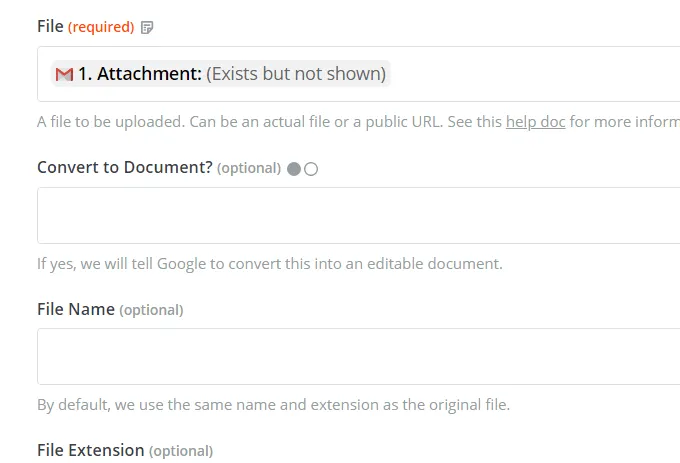Click the "File" field label
Screen dimensions: 680x463
(50, 27)
